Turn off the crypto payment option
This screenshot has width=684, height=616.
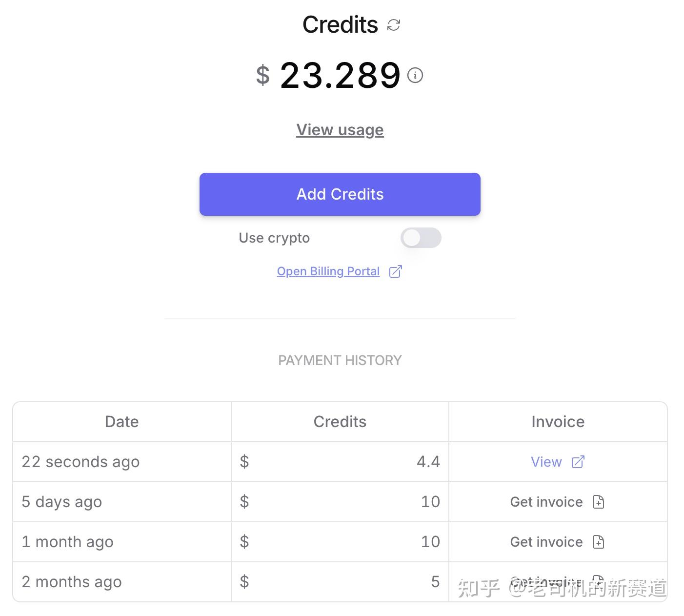(x=421, y=238)
